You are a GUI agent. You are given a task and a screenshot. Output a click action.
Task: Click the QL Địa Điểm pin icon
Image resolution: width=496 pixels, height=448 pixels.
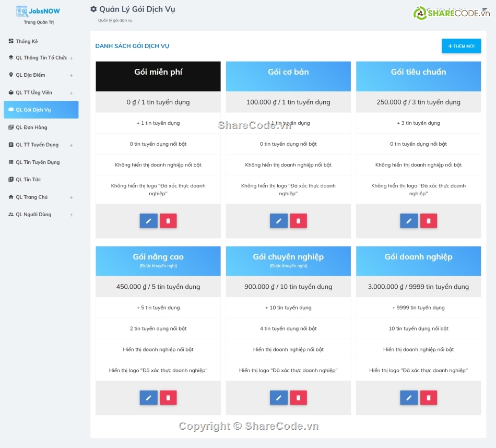(11, 75)
